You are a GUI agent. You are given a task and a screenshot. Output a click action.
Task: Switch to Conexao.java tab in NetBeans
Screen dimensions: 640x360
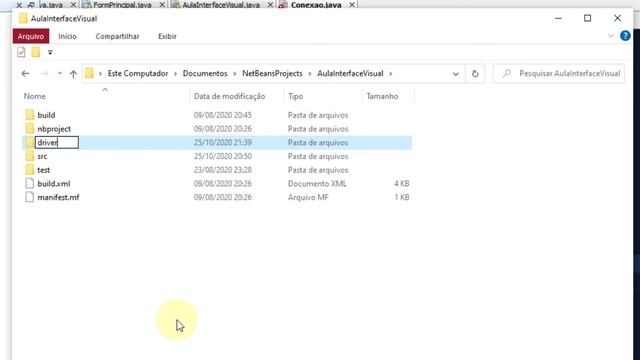coord(316,5)
